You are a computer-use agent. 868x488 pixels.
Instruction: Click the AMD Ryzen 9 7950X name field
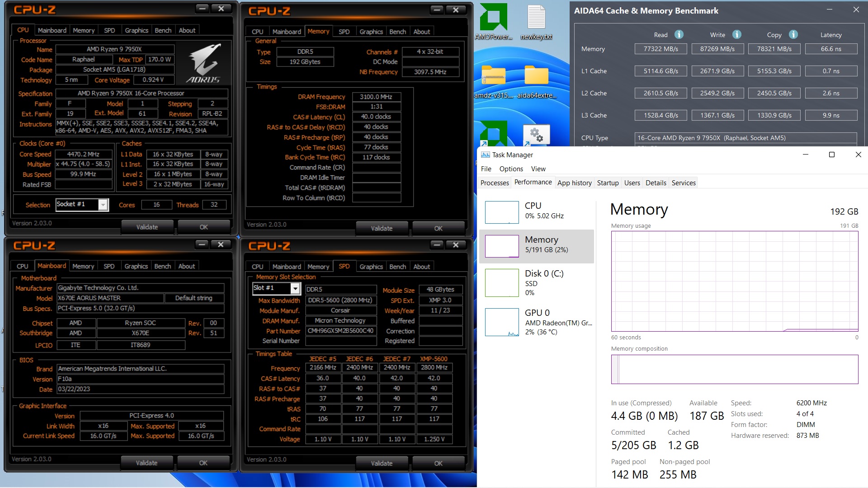114,49
